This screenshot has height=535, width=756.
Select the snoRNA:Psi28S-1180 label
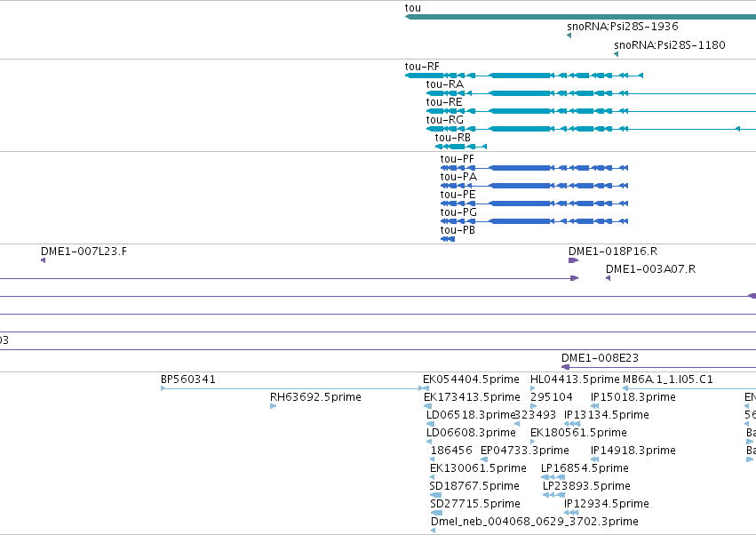pos(670,44)
